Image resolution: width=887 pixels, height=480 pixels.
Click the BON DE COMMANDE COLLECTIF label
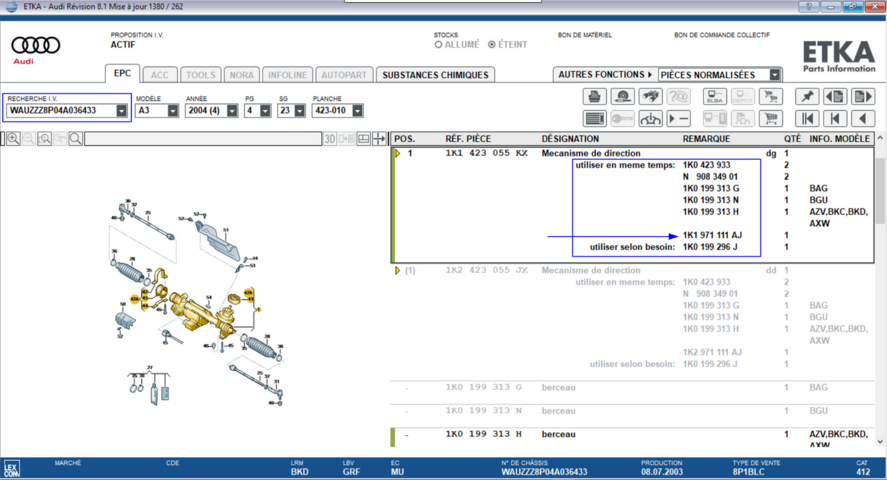[x=722, y=35]
